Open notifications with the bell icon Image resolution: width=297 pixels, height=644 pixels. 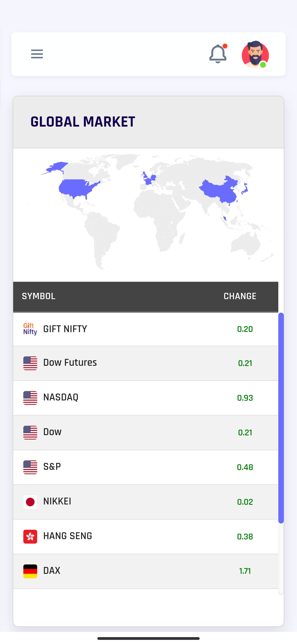tap(218, 54)
